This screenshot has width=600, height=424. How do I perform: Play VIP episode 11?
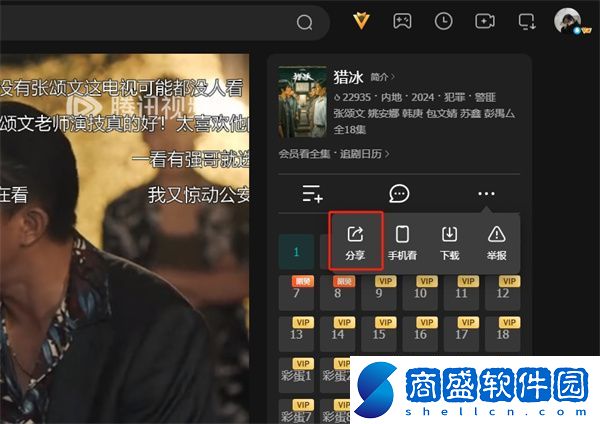[461, 293]
